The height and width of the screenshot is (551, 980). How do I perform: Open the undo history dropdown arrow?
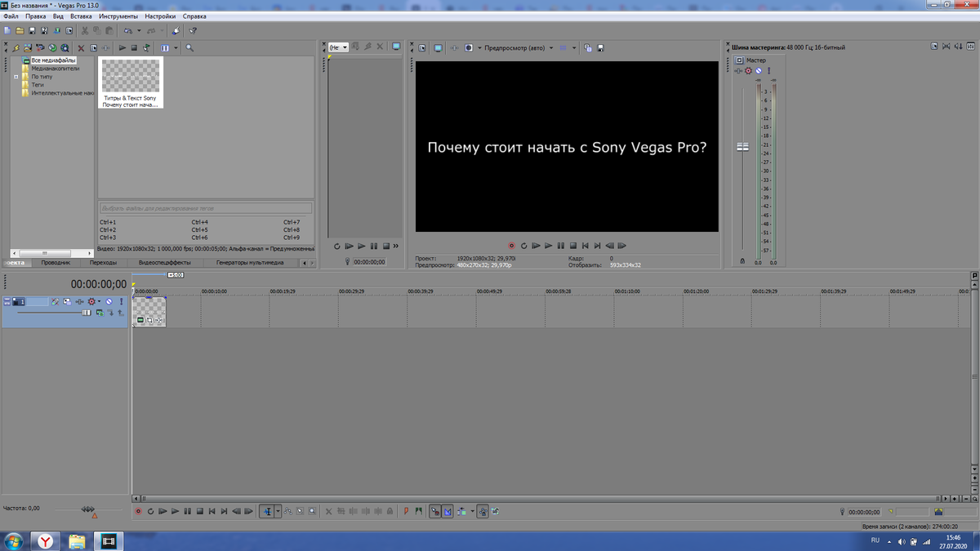click(139, 31)
